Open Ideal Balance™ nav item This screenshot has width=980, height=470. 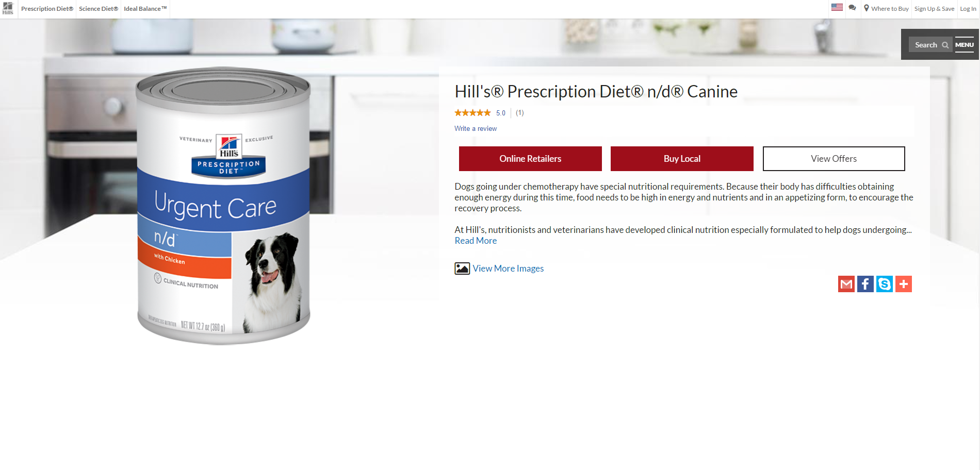[x=145, y=9]
